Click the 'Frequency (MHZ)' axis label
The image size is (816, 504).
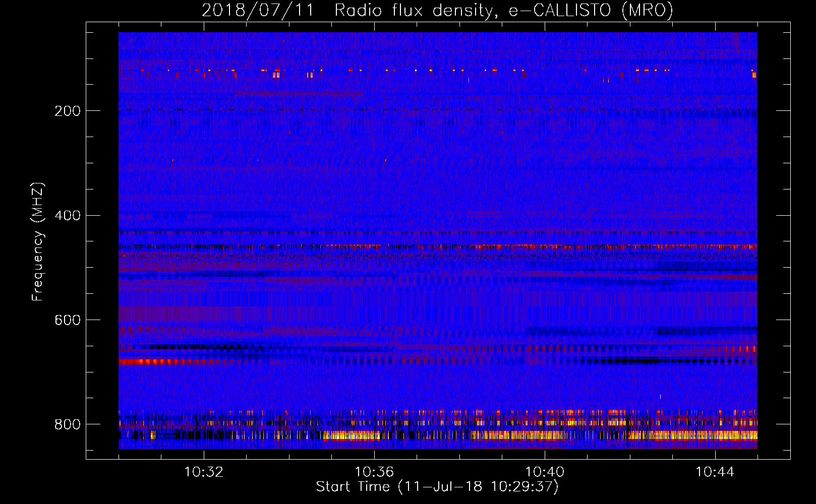pos(38,242)
